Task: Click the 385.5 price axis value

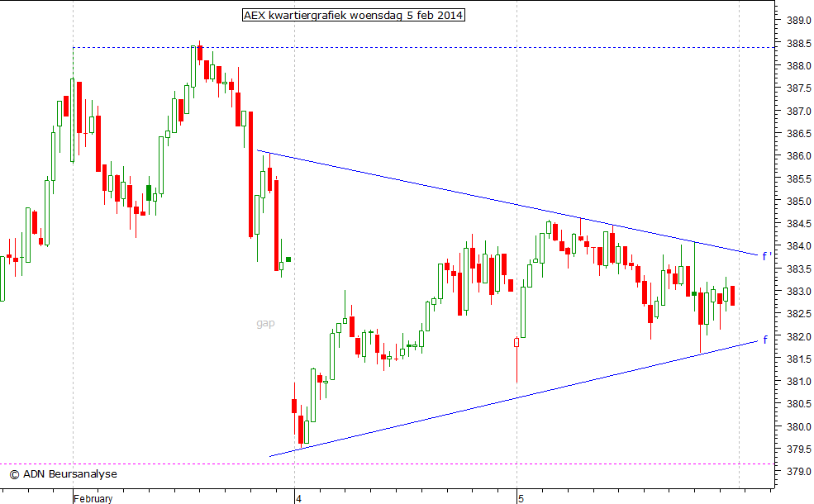Action: click(x=799, y=178)
